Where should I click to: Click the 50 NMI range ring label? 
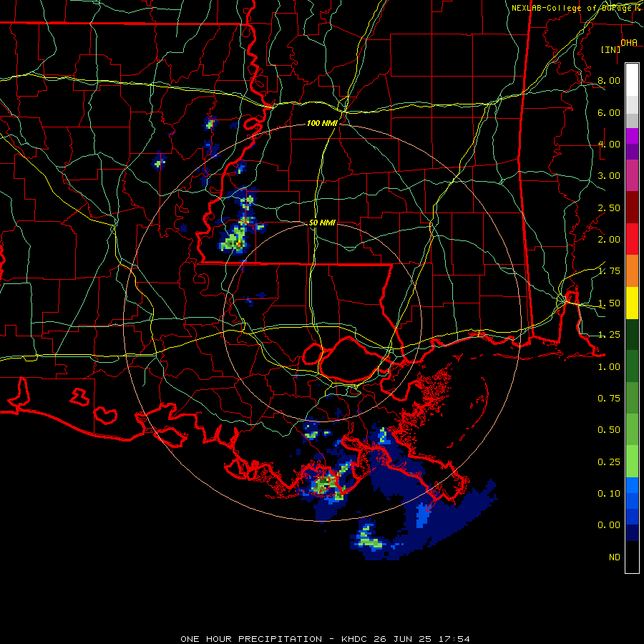(322, 223)
